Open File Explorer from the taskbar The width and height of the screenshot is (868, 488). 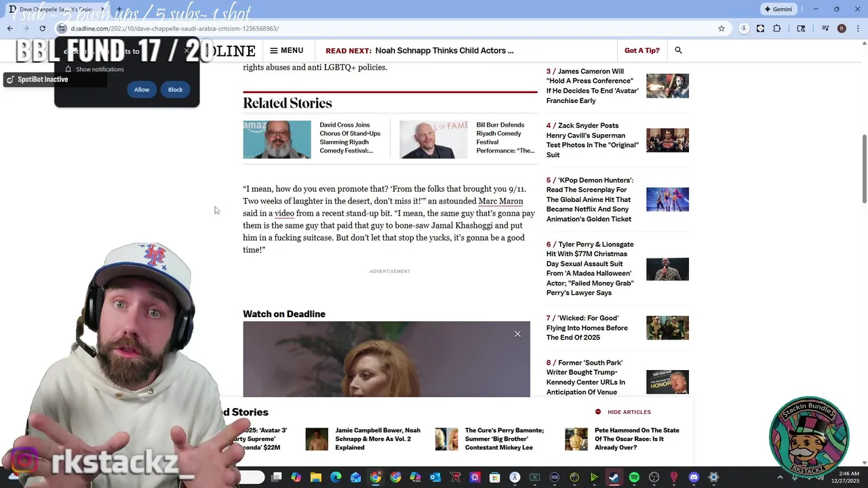(x=316, y=477)
